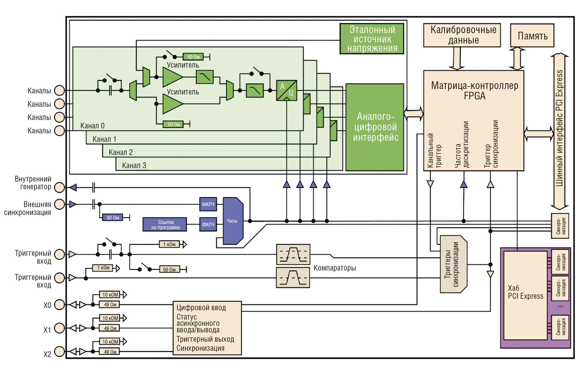Screen dimensions: 588x374
Task: Select the Аналого-цифровой интерфейс block
Action: 375,127
